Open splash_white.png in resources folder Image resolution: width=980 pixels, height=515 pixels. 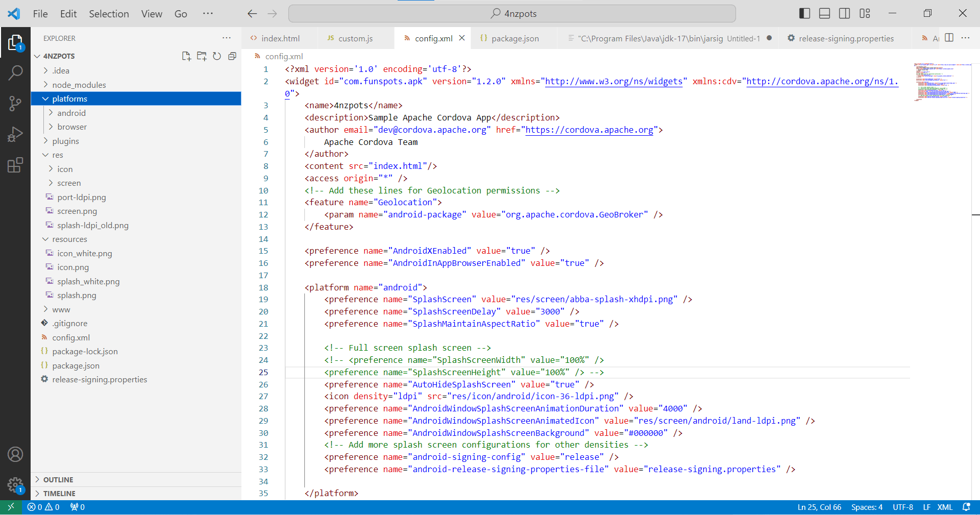tap(136, 281)
